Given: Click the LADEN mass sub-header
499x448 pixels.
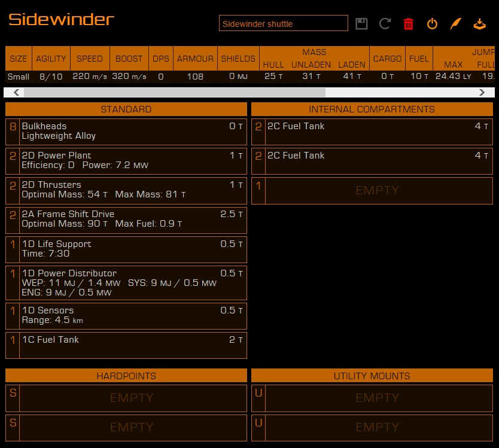Looking at the screenshot, I should pyautogui.click(x=352, y=65).
